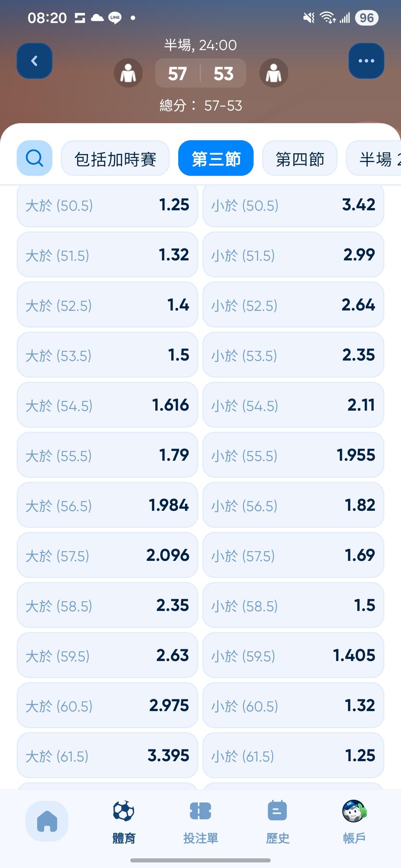Viewport: 401px width, 868px height.
Task: Go to home via house icon
Action: pyautogui.click(x=47, y=821)
